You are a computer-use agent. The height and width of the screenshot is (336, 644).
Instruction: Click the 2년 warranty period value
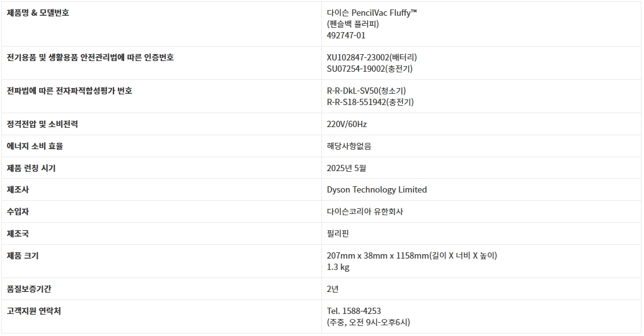333,289
